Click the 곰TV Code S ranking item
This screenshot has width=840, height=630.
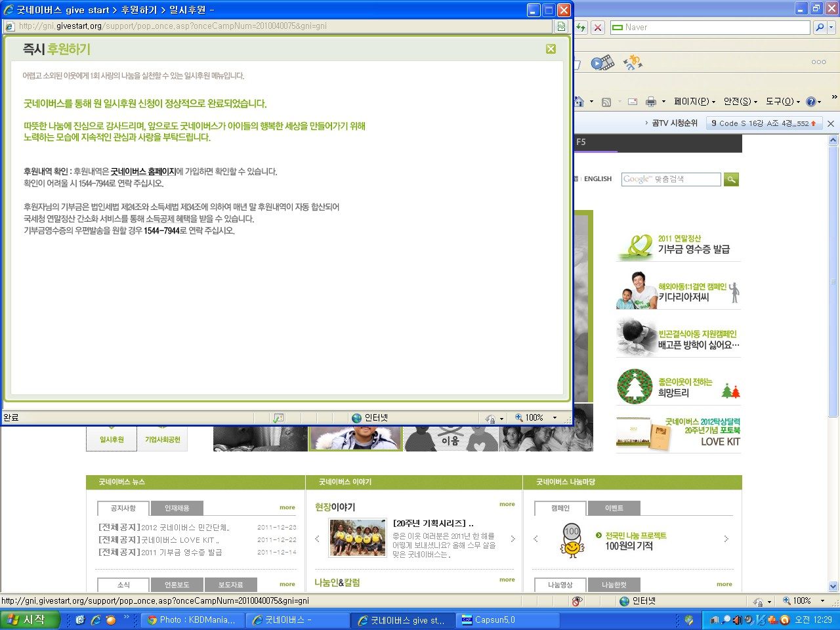tap(764, 123)
